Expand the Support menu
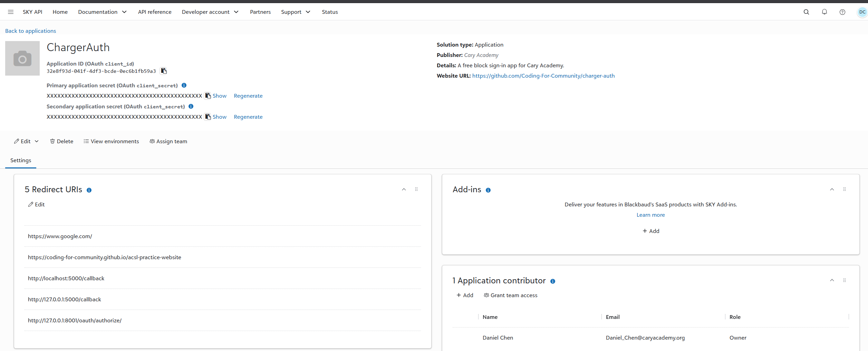 pyautogui.click(x=296, y=12)
